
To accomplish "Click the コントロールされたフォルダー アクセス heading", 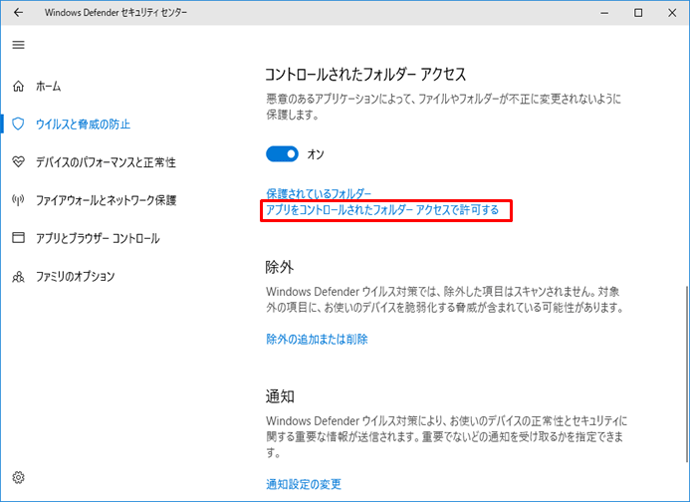I will pyautogui.click(x=365, y=75).
